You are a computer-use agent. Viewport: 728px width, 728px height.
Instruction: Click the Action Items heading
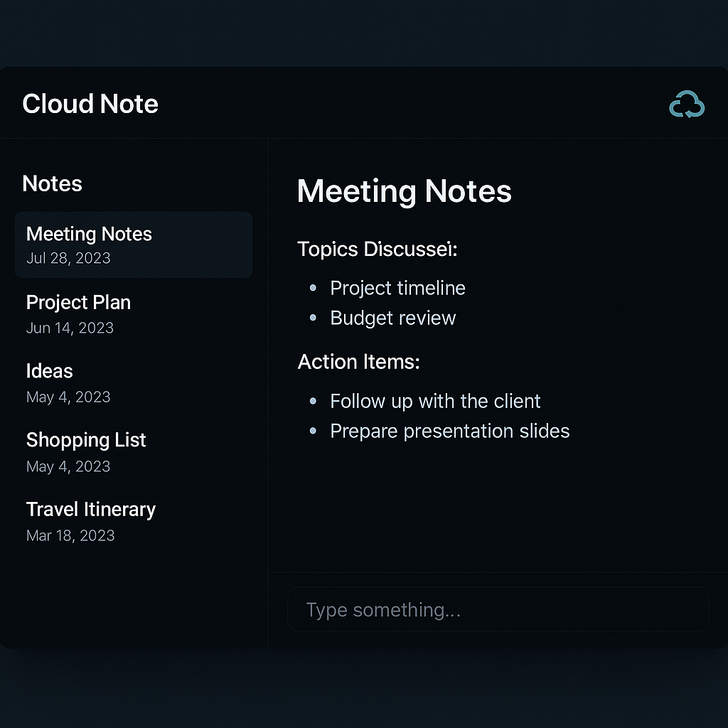[358, 362]
